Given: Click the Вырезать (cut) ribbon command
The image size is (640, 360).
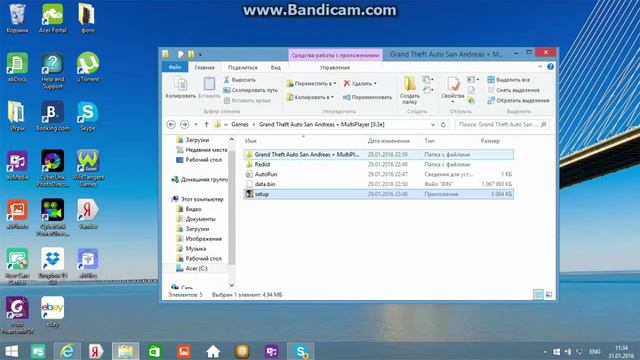Looking at the screenshot, I should pyautogui.click(x=240, y=80).
